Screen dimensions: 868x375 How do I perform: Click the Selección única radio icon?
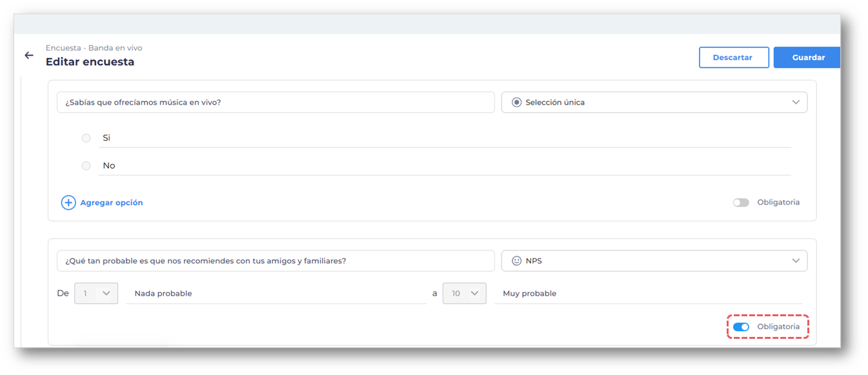click(x=516, y=102)
